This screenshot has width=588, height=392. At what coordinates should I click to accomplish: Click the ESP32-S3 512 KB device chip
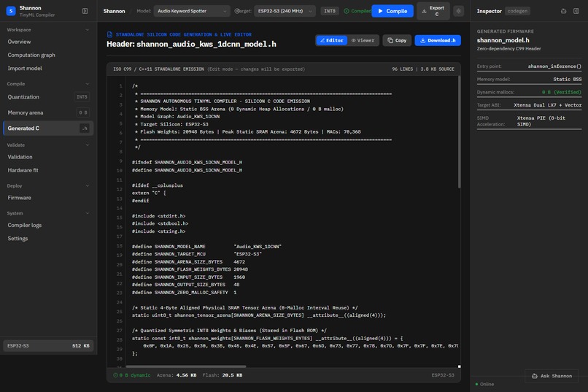coord(48,345)
